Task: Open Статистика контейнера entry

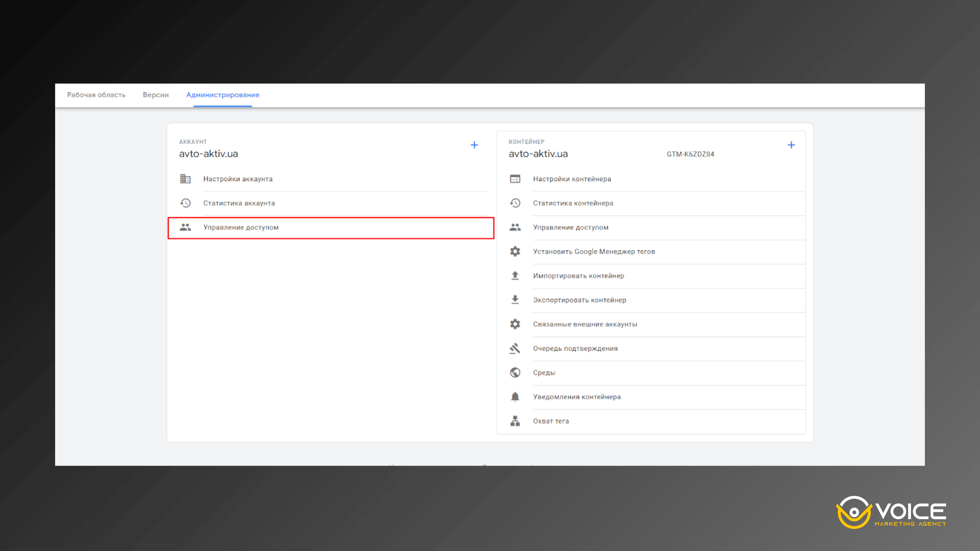Action: pos(573,203)
